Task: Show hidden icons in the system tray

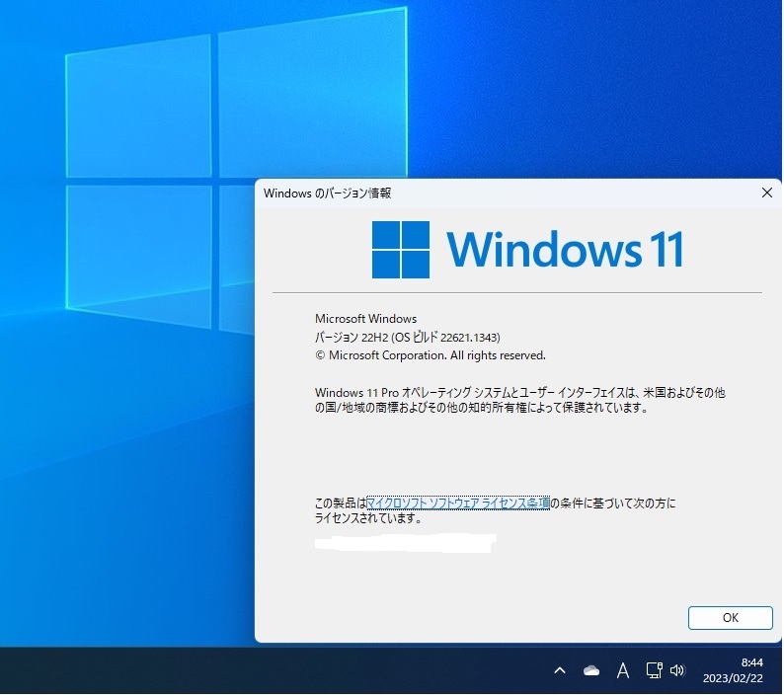Action: click(560, 670)
